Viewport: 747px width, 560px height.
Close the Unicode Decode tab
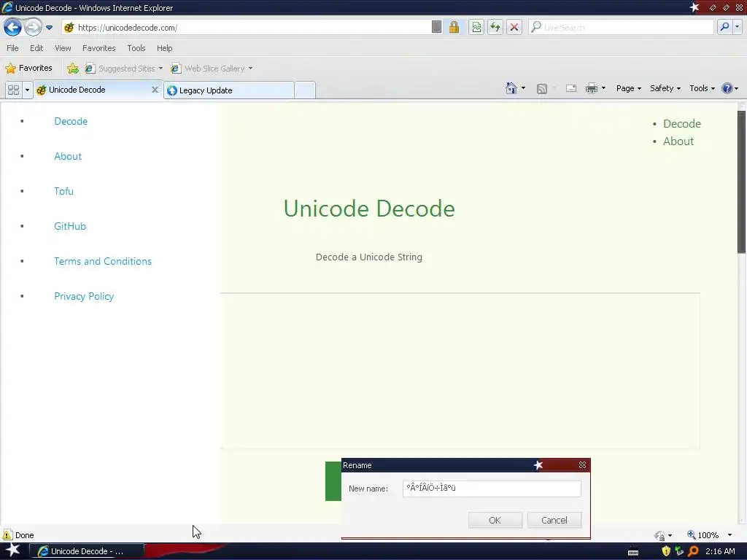click(155, 90)
